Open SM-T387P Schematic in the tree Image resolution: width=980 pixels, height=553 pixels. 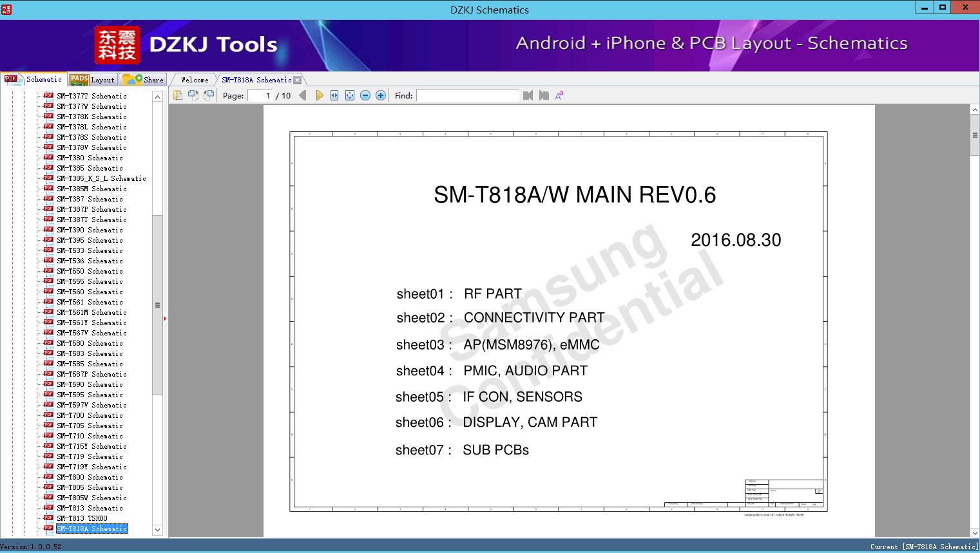(91, 209)
